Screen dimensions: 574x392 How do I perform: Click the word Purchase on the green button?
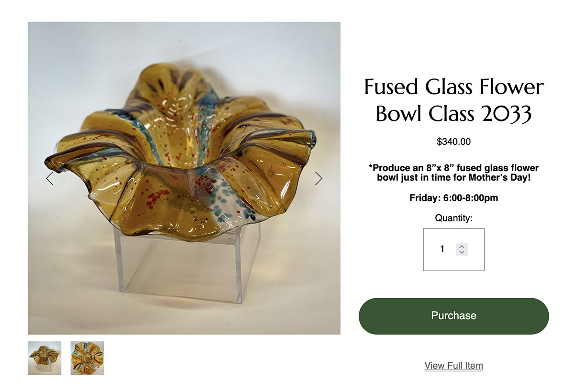[453, 316]
